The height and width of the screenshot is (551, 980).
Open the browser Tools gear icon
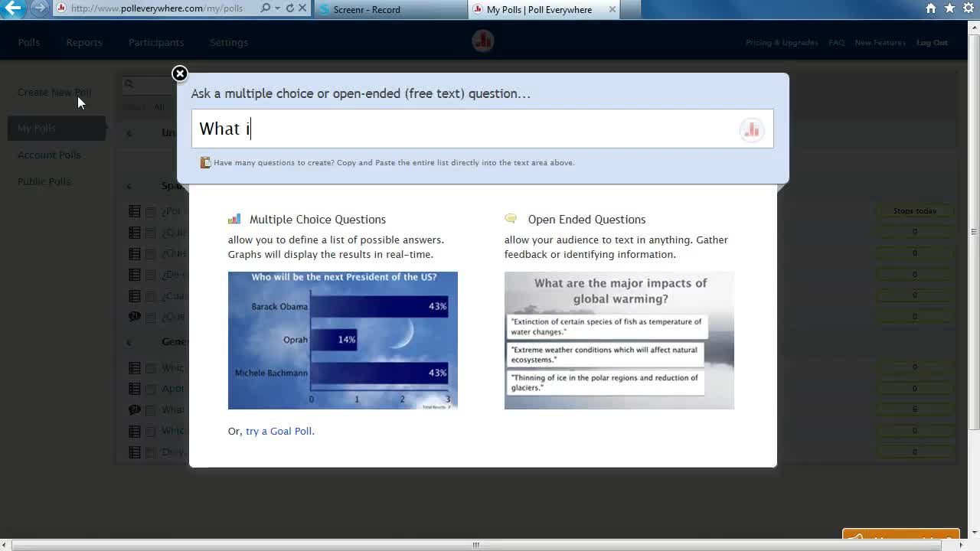point(969,8)
